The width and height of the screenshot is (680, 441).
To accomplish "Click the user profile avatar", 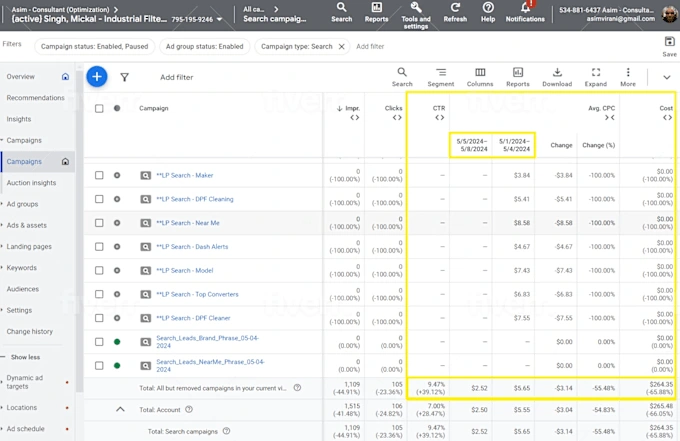I will tap(670, 13).
